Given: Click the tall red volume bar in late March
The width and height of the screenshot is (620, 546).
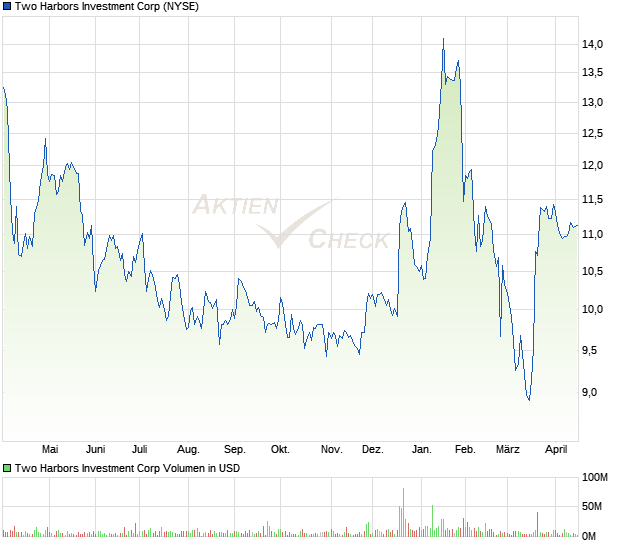Looking at the screenshot, I should 537,524.
